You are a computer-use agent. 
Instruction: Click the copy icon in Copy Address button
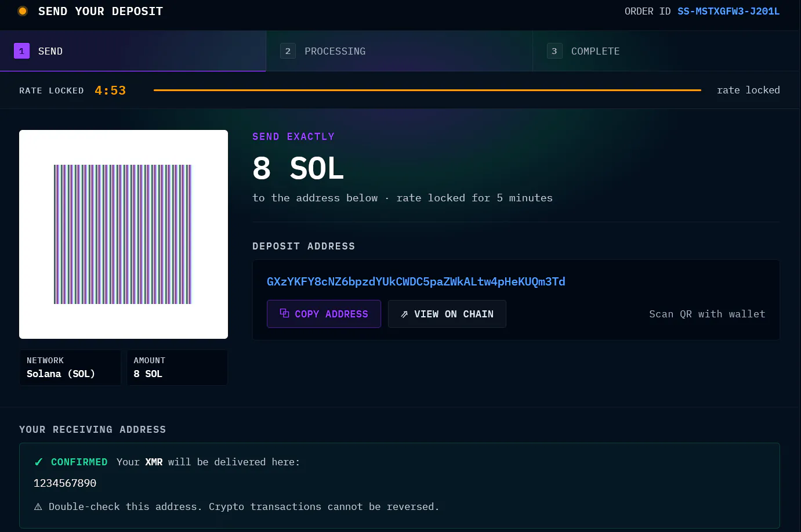284,313
